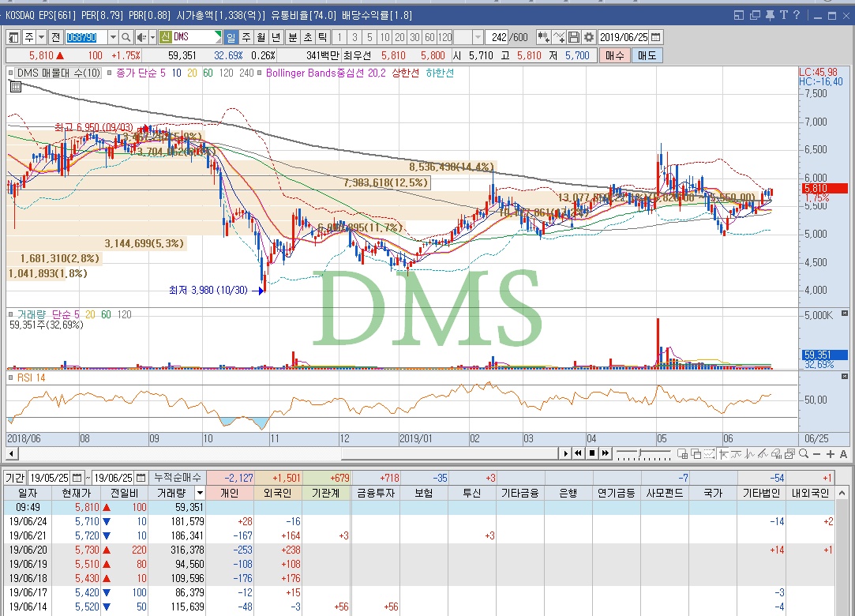The width and height of the screenshot is (855, 616).
Task: Select the 60 interval button
Action: (x=429, y=37)
